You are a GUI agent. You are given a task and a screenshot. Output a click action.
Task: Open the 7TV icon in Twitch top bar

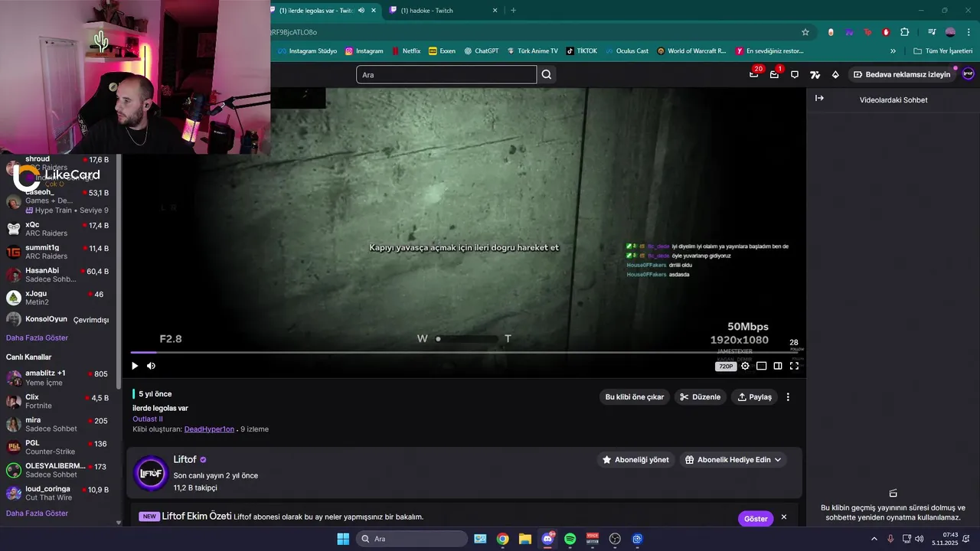[815, 74]
